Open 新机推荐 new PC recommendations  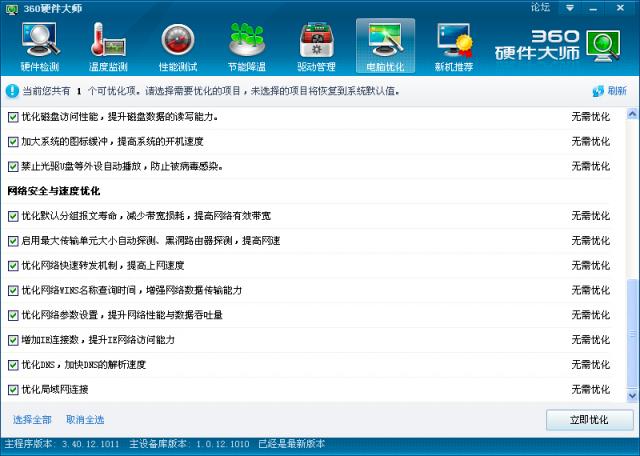coord(454,47)
